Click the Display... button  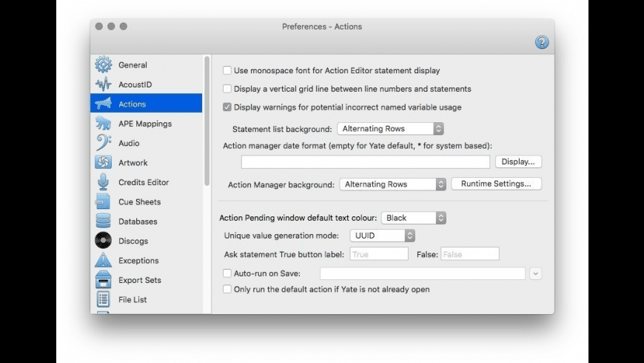[x=518, y=161]
